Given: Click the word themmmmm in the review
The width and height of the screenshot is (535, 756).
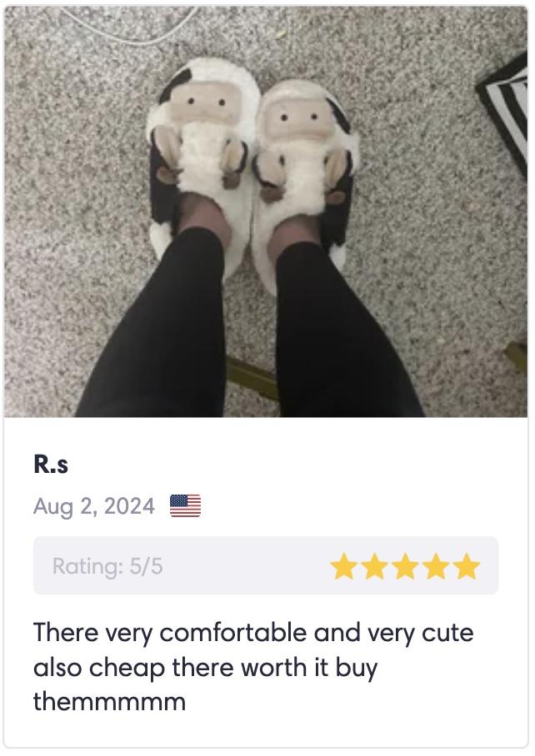Looking at the screenshot, I should [109, 702].
